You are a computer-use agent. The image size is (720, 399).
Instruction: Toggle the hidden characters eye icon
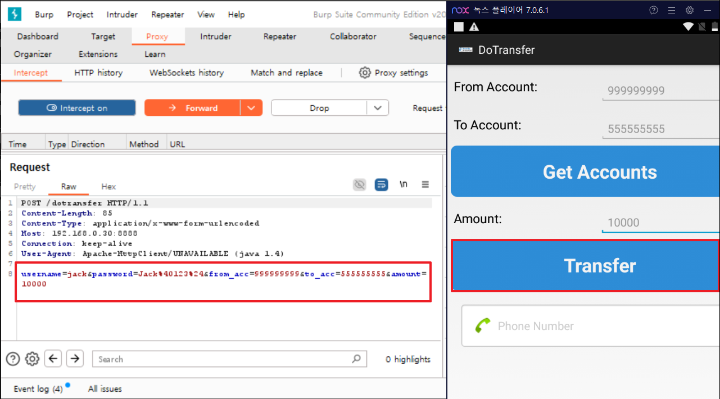pyautogui.click(x=360, y=185)
